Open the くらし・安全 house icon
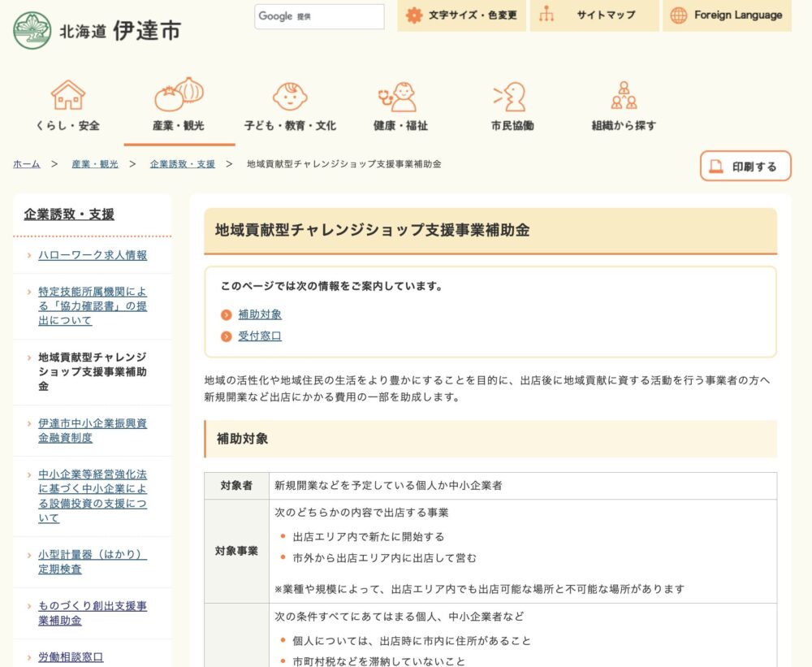Screen dimensions: 812x667 pos(67,95)
